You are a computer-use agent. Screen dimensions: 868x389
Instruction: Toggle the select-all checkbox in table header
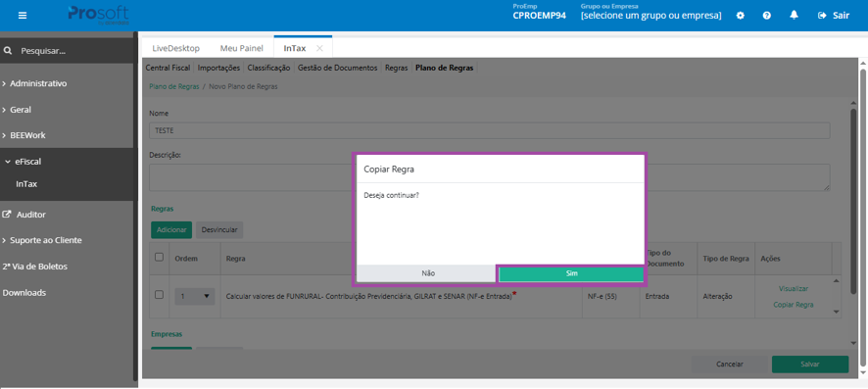click(x=159, y=257)
